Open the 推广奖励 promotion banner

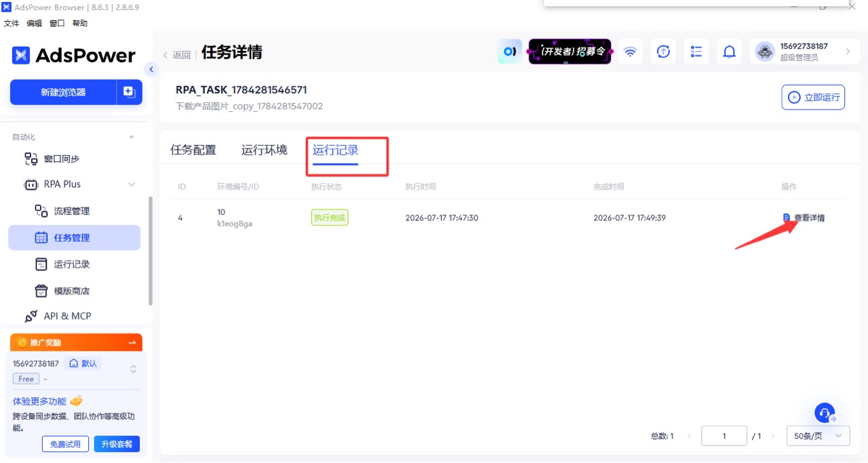[76, 342]
